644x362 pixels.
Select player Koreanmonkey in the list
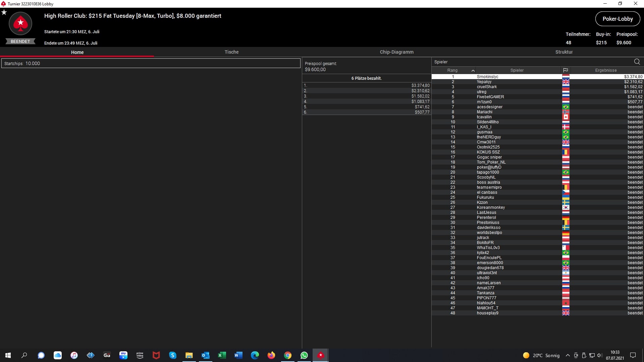click(x=491, y=207)
